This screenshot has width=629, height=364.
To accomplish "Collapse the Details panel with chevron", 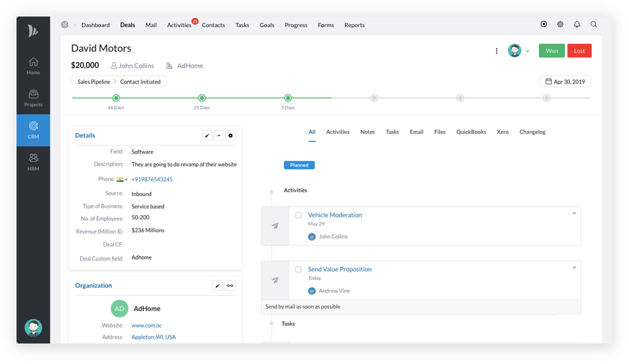I will point(219,136).
